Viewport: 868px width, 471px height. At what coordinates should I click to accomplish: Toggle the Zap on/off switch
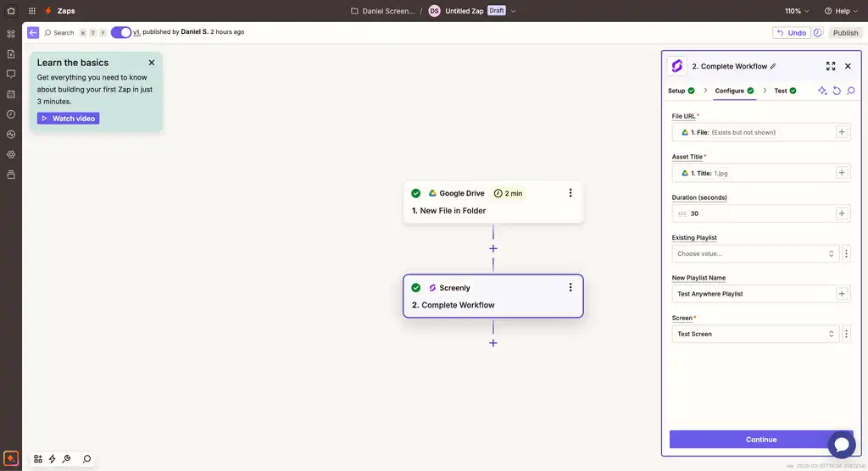(x=120, y=33)
